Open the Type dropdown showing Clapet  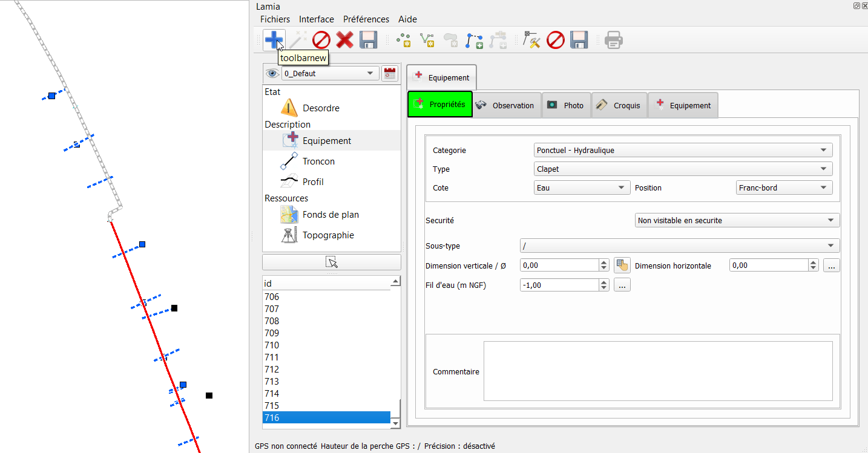[x=683, y=169]
